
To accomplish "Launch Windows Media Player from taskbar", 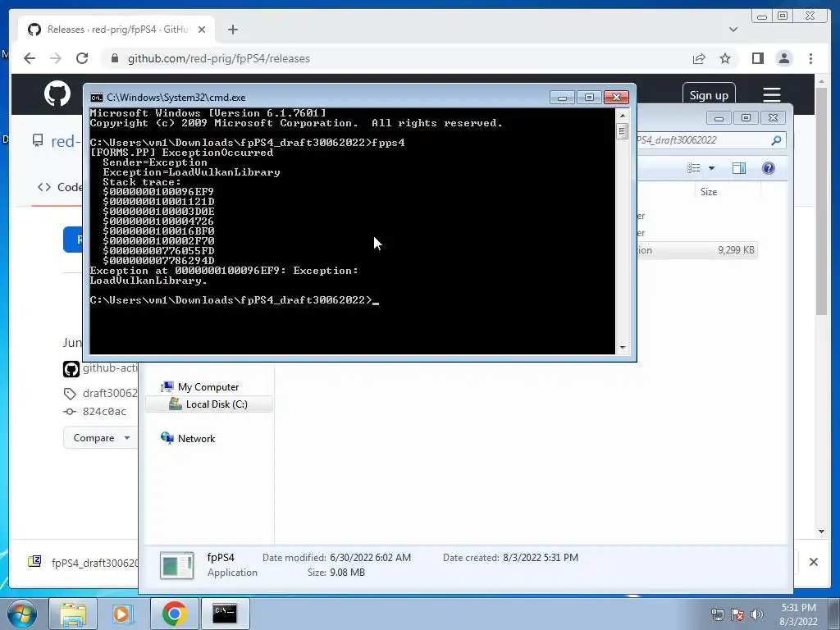I will (123, 614).
